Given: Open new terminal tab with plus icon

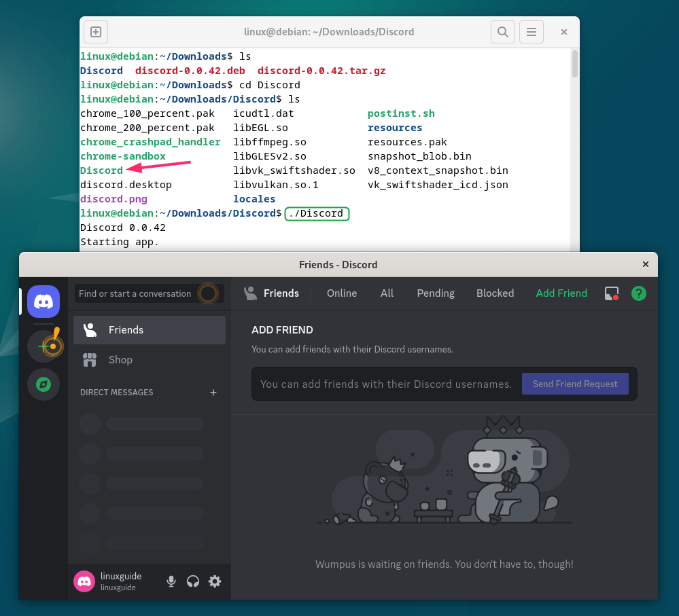Looking at the screenshot, I should (96, 32).
